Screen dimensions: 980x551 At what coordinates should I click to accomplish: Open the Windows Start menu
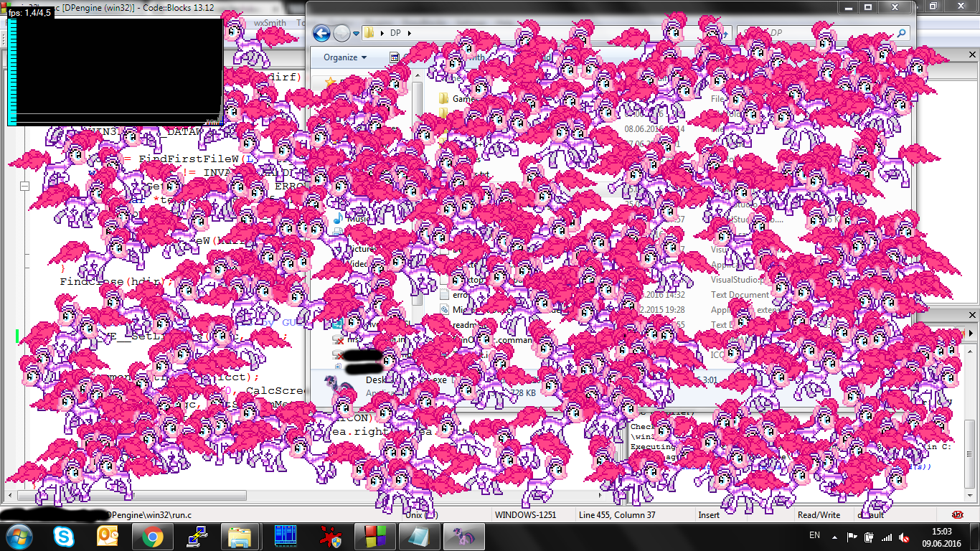pos(18,537)
